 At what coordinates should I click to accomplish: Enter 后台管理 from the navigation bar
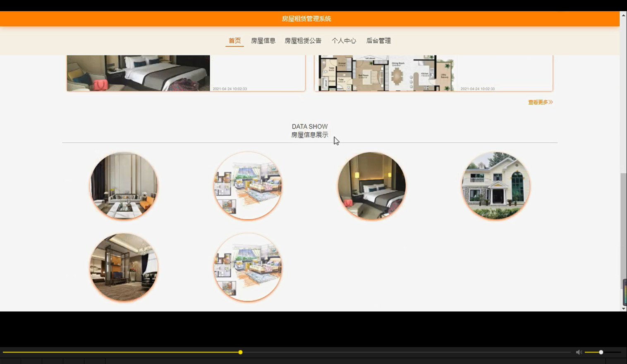(378, 41)
